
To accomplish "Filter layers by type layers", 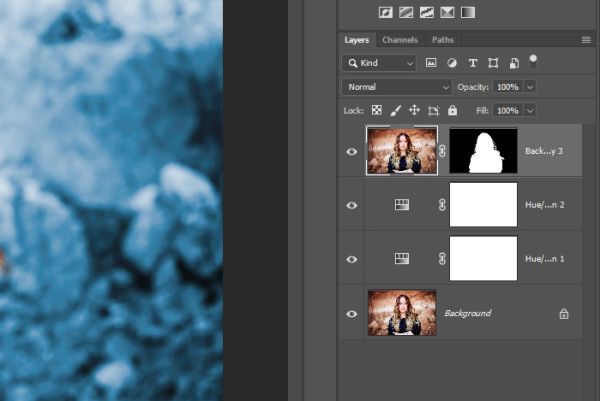I will (473, 63).
